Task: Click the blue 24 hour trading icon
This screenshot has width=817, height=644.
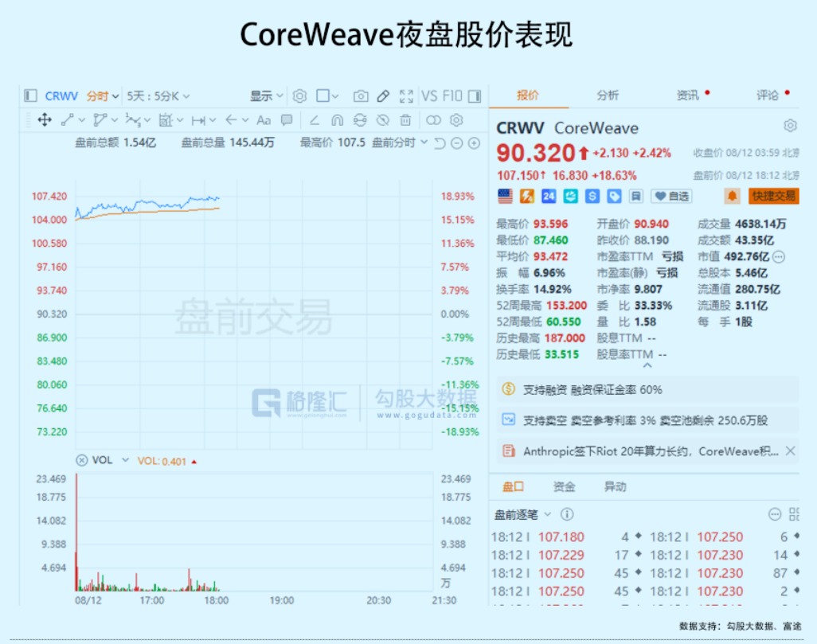Action: tap(549, 196)
